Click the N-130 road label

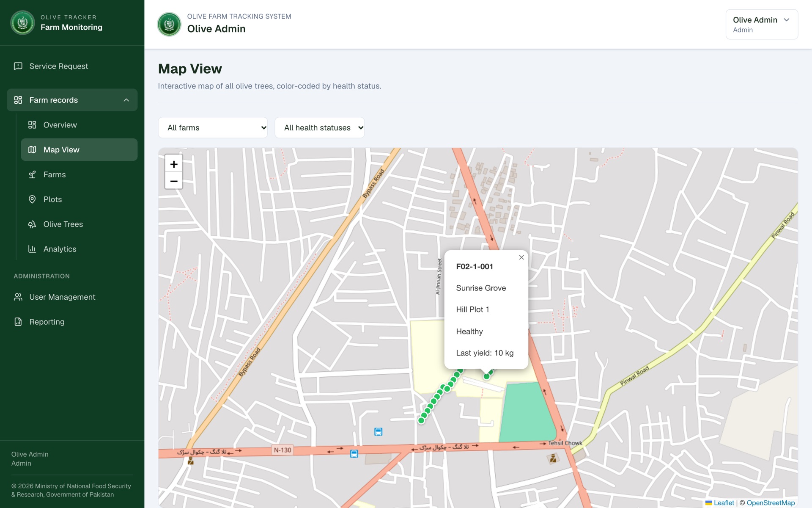(283, 450)
